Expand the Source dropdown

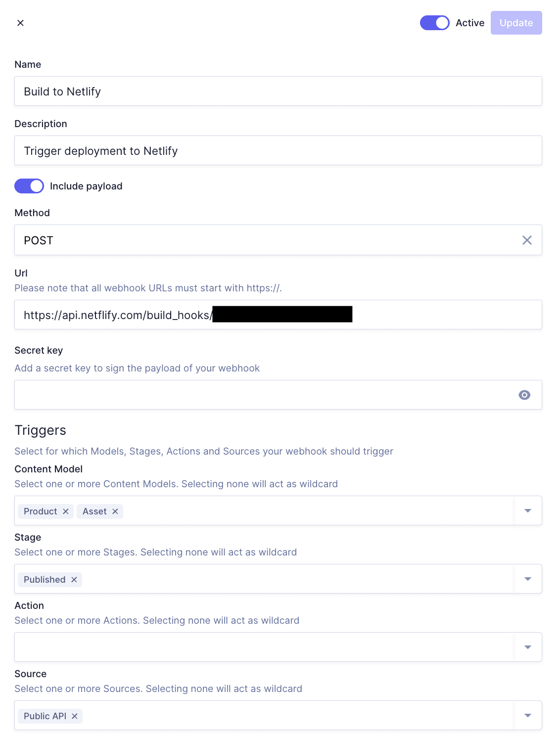(x=528, y=715)
